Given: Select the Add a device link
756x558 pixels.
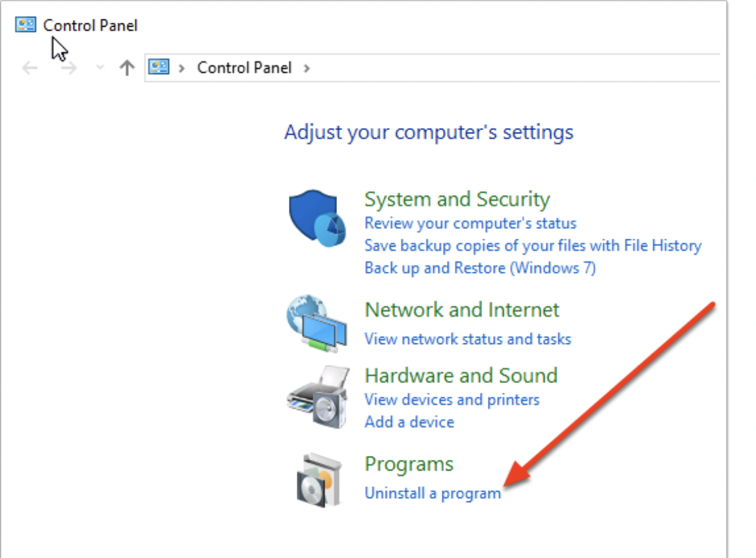Looking at the screenshot, I should [x=409, y=421].
